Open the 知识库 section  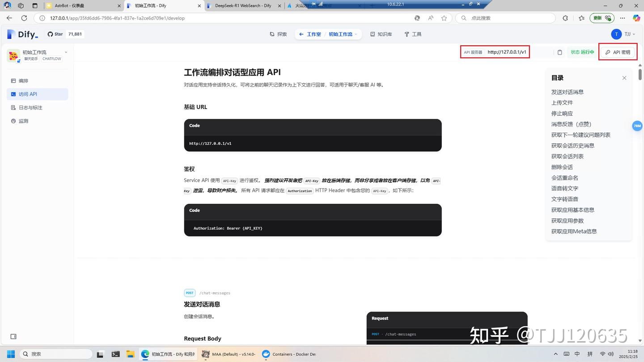[381, 34]
